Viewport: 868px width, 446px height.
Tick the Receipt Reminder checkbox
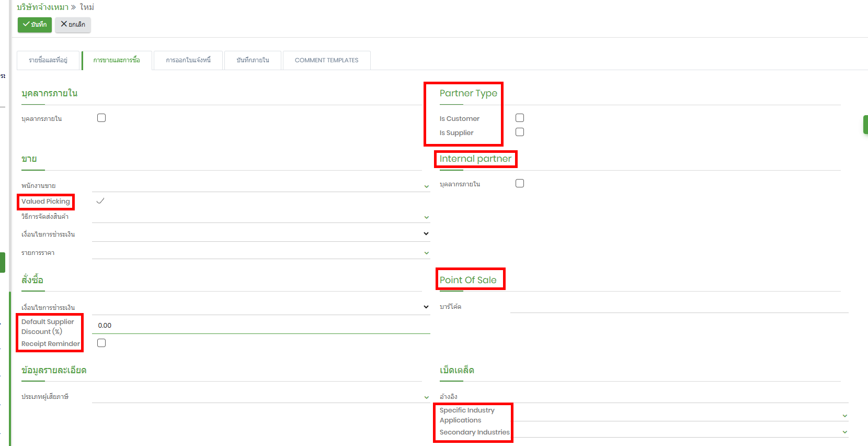(x=101, y=343)
